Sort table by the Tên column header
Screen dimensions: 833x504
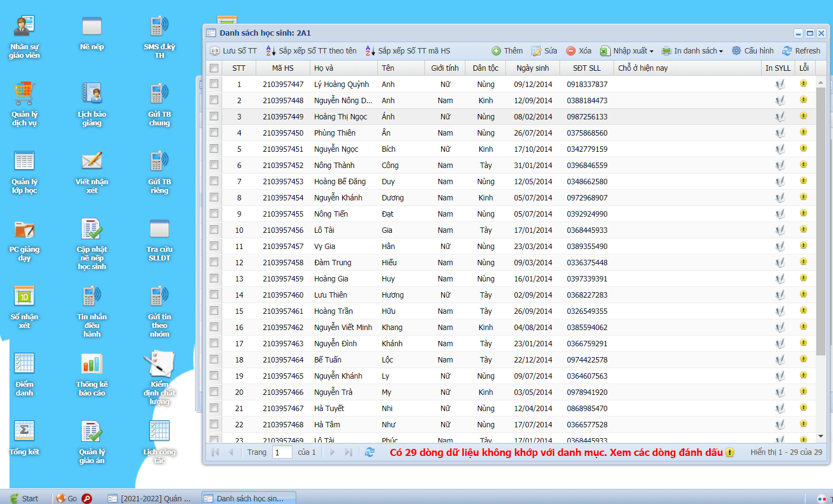[x=401, y=68]
